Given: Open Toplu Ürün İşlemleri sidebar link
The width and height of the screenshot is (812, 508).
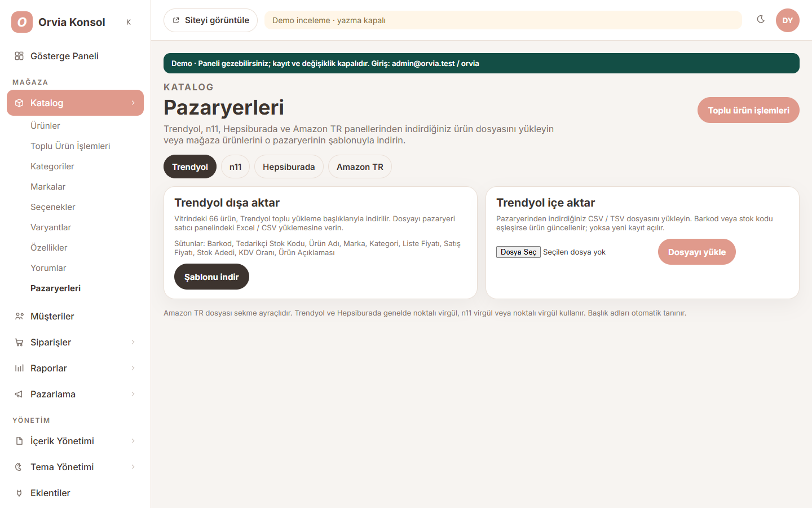Looking at the screenshot, I should coord(70,146).
